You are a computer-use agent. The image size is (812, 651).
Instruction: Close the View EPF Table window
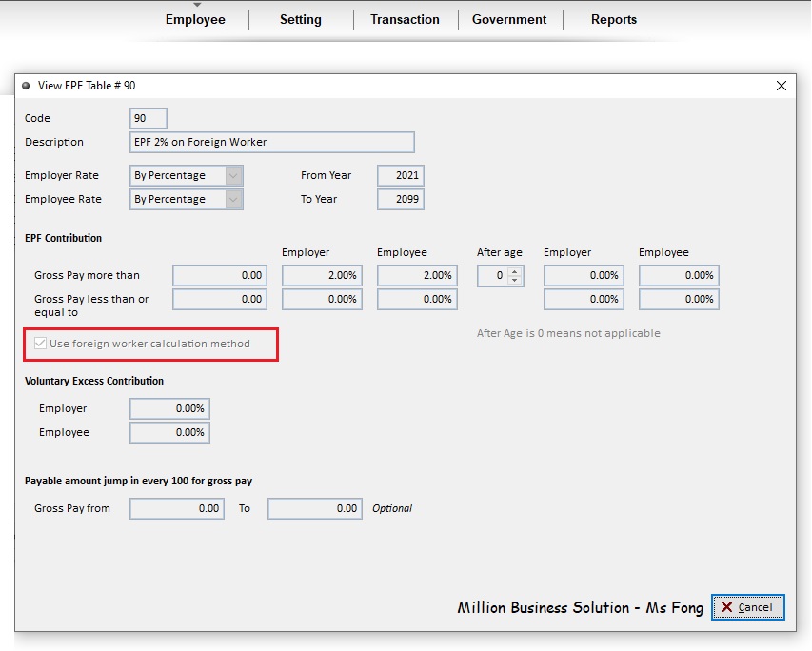781,86
